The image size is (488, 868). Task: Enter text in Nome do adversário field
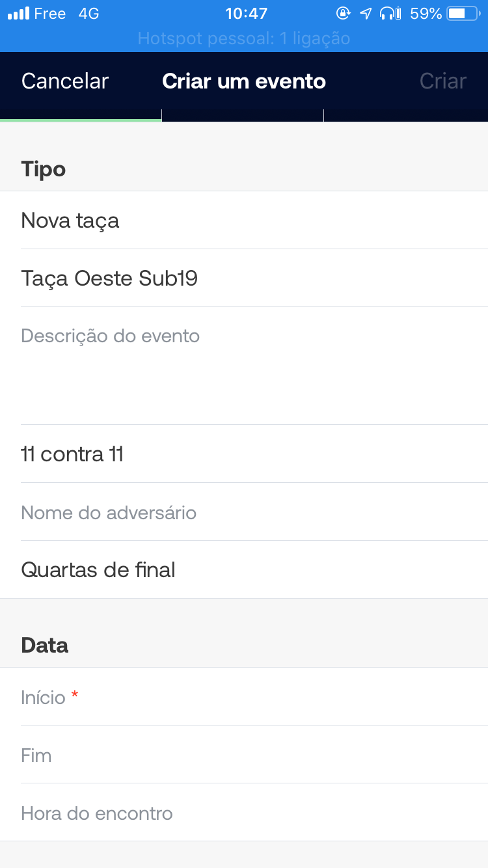(244, 513)
